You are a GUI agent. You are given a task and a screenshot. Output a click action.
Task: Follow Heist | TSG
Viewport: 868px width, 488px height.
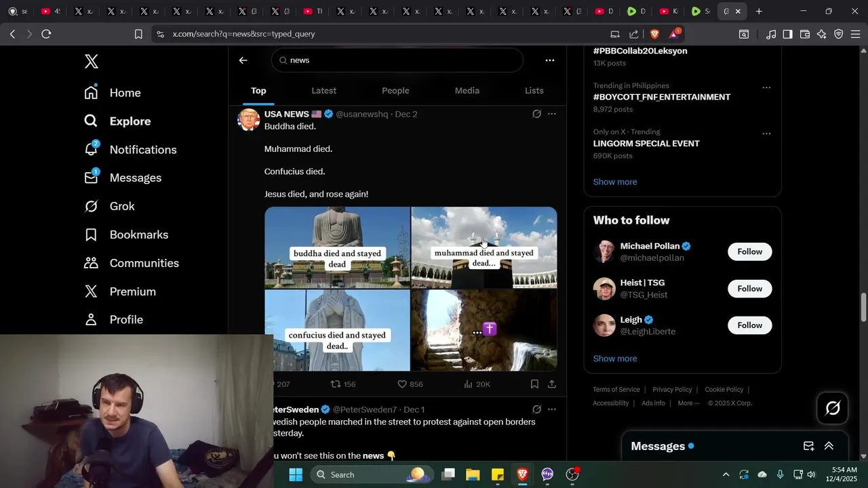click(x=749, y=289)
